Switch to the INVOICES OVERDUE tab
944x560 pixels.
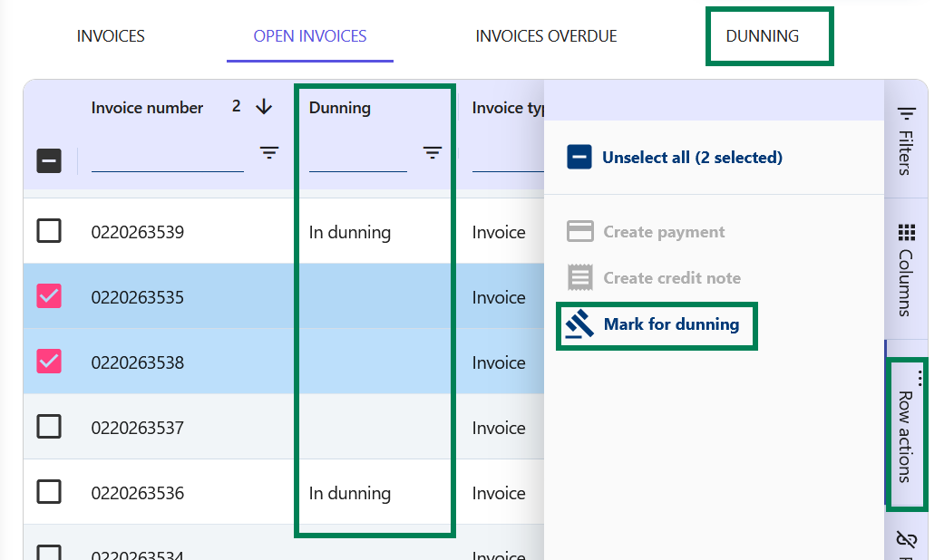point(546,36)
